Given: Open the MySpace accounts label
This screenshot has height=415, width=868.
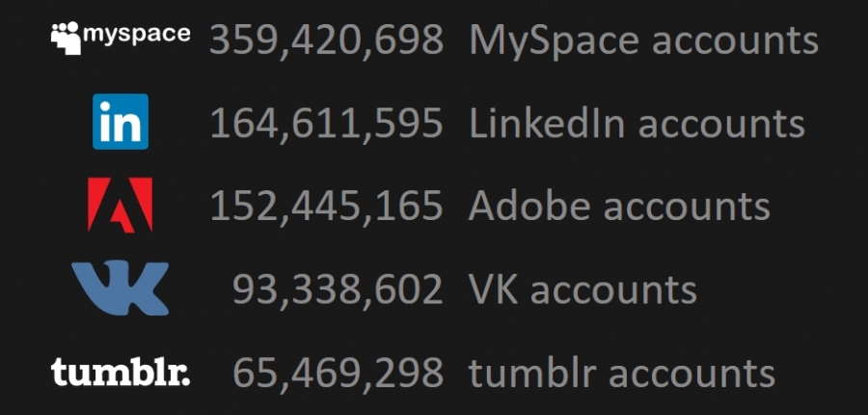Looking at the screenshot, I should coord(644,41).
